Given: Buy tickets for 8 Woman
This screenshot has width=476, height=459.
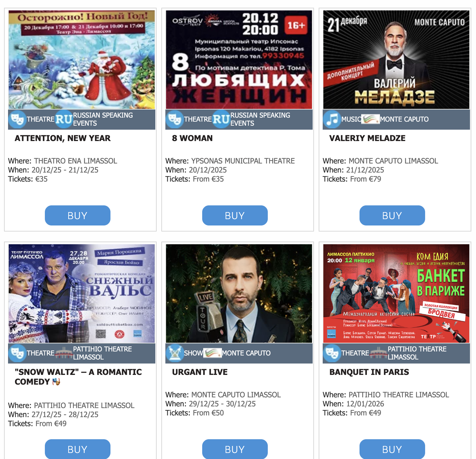Looking at the screenshot, I should point(235,215).
